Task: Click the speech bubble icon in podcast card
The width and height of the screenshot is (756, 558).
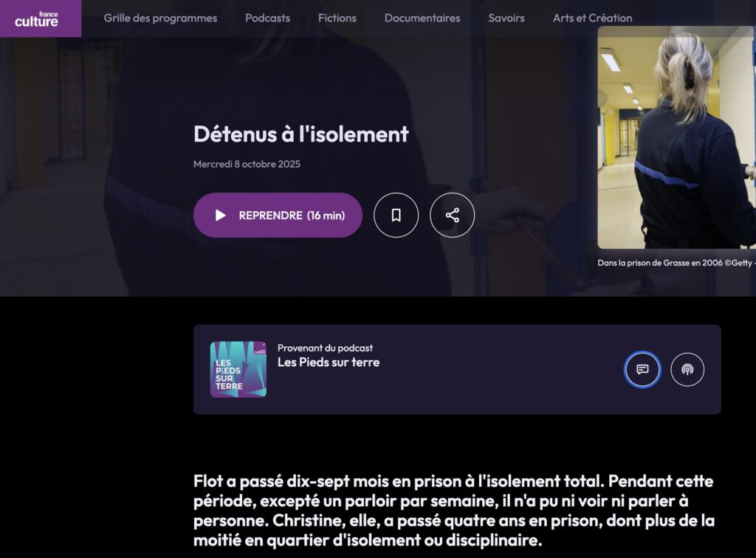Action: pos(642,369)
